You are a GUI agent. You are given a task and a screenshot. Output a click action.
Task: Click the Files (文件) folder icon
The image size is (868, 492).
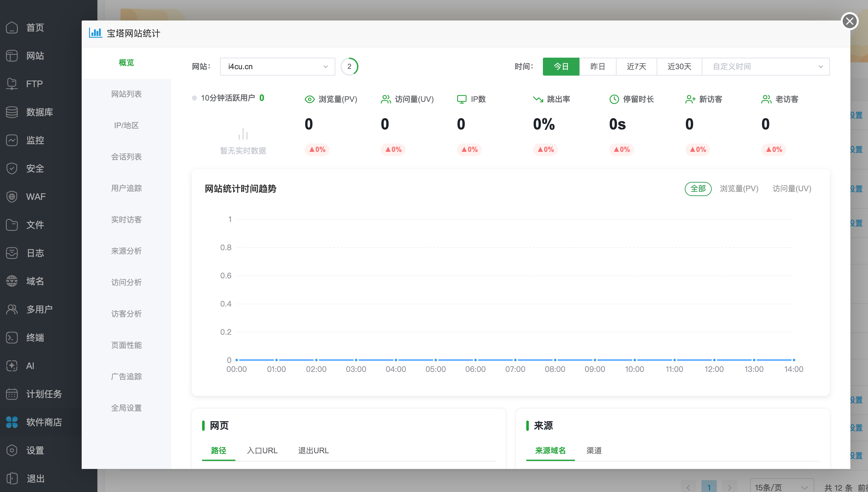pyautogui.click(x=12, y=225)
